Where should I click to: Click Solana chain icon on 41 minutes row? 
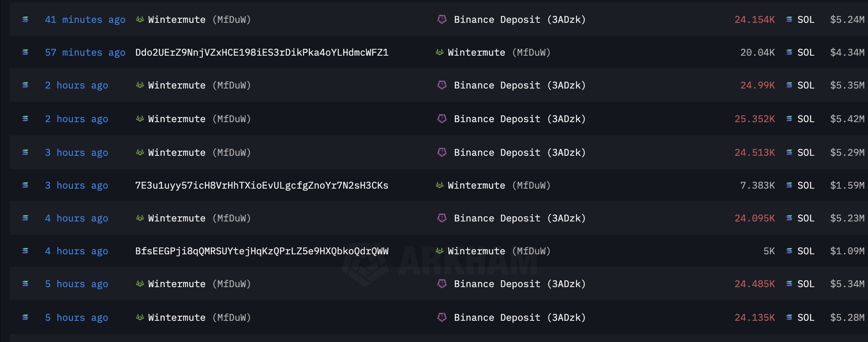(x=25, y=19)
